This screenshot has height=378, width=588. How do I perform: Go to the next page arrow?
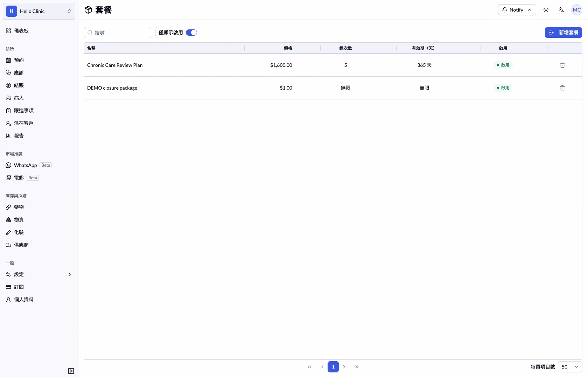[x=344, y=367]
